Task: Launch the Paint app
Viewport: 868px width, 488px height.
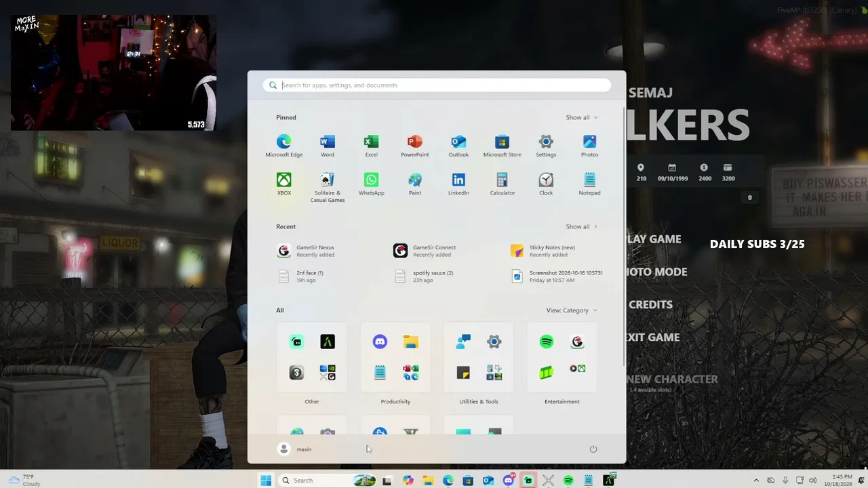Action: pyautogui.click(x=414, y=184)
